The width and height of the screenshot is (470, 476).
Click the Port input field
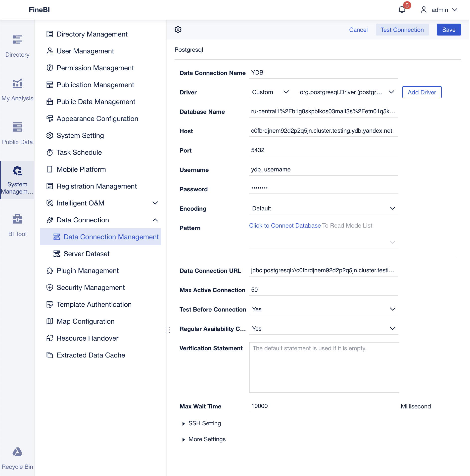tap(323, 150)
